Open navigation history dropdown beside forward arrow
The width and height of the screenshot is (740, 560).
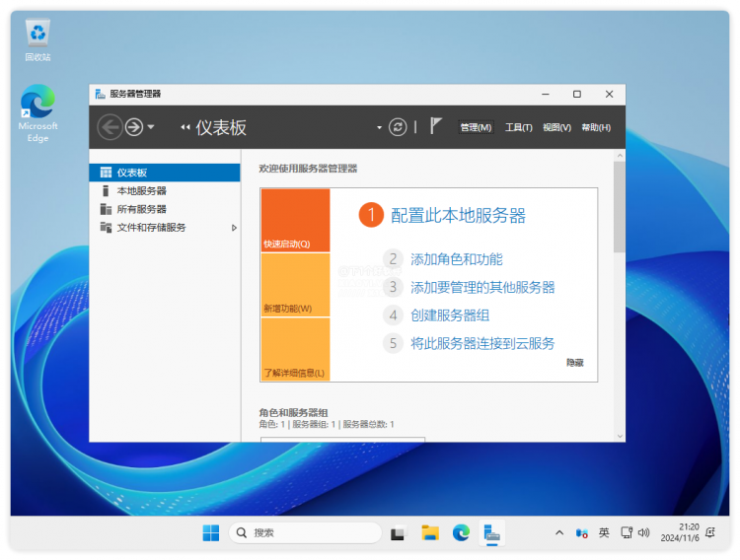tap(151, 127)
